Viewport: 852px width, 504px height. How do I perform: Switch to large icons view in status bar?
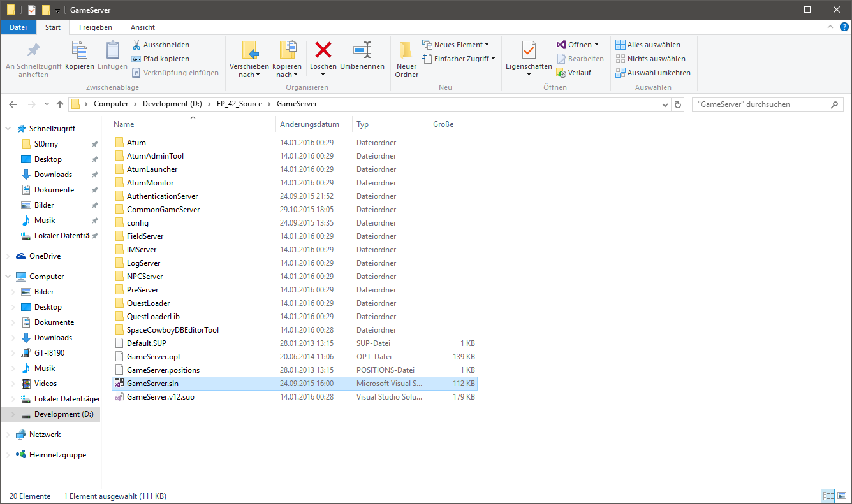tap(842, 496)
